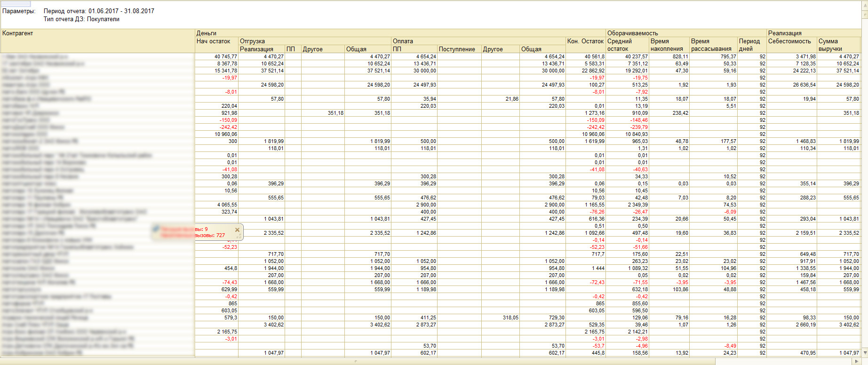Select the Нач остаток column header
Viewport: 868px width, 365px height.
(x=213, y=41)
